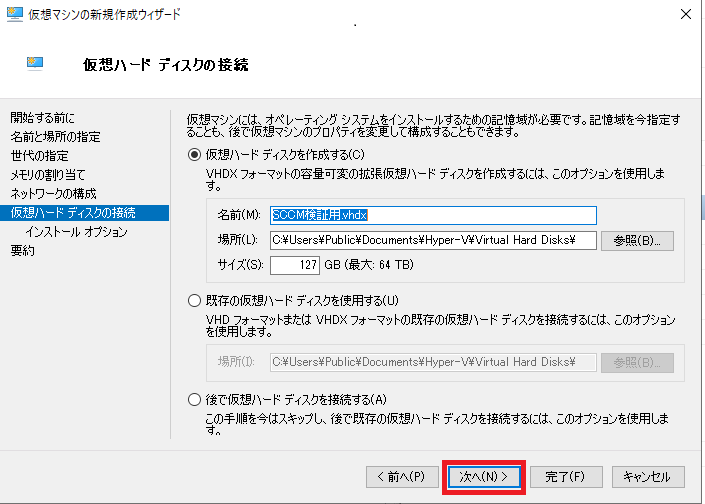Click 完了(F) button

click(566, 477)
